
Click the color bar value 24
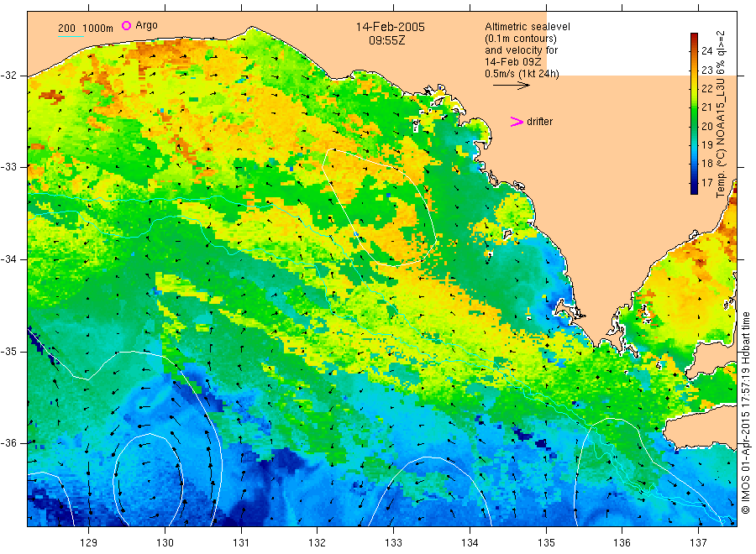(x=706, y=51)
